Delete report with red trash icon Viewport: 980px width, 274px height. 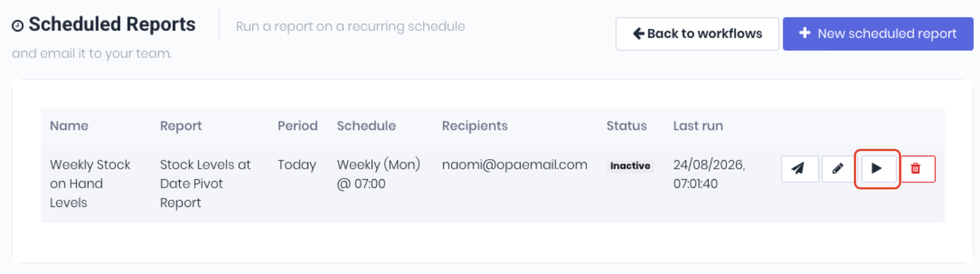pos(916,169)
